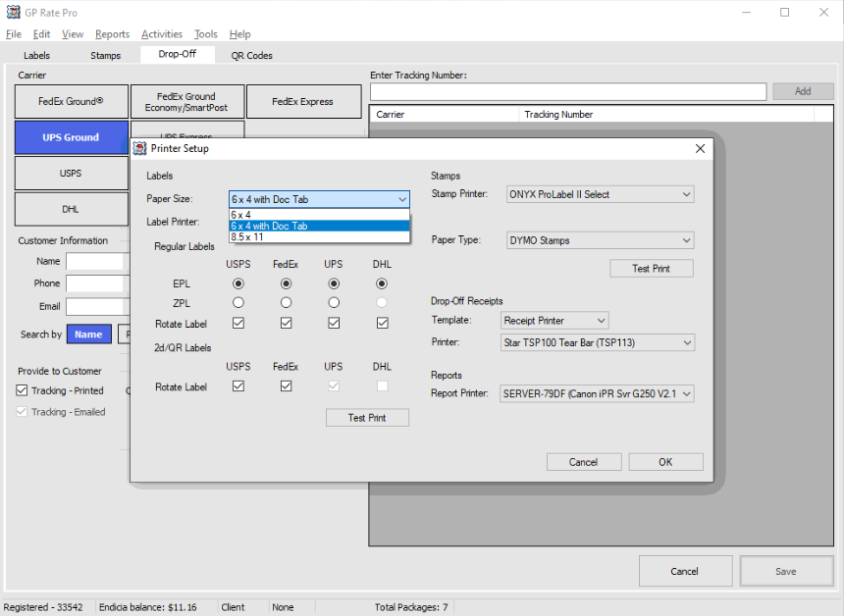The image size is (844, 616).
Task: Click the GP Rate Pro app icon
Action: (13, 12)
